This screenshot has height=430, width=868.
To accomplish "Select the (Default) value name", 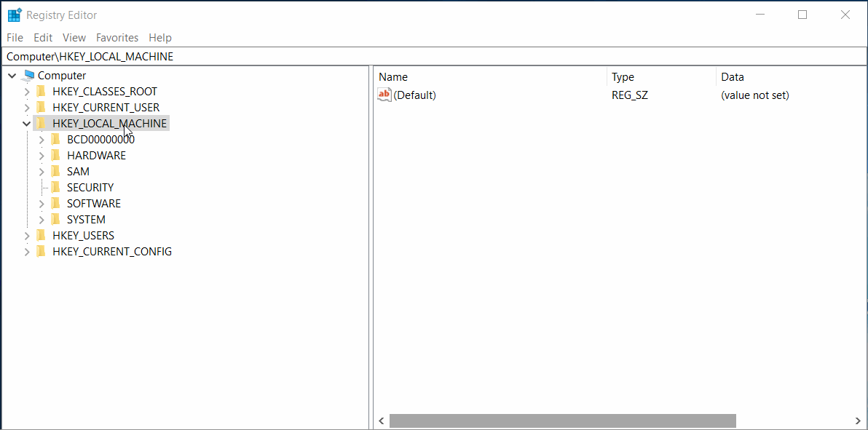I will click(x=414, y=95).
